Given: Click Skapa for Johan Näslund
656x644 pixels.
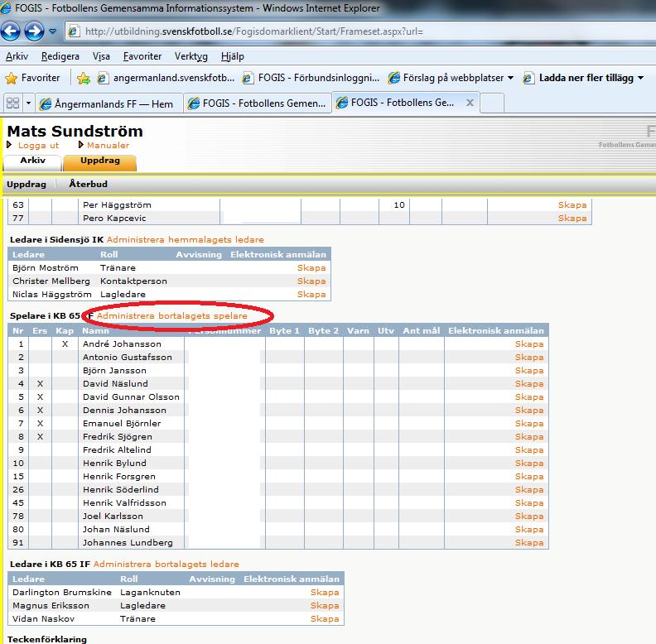Looking at the screenshot, I should point(529,530).
